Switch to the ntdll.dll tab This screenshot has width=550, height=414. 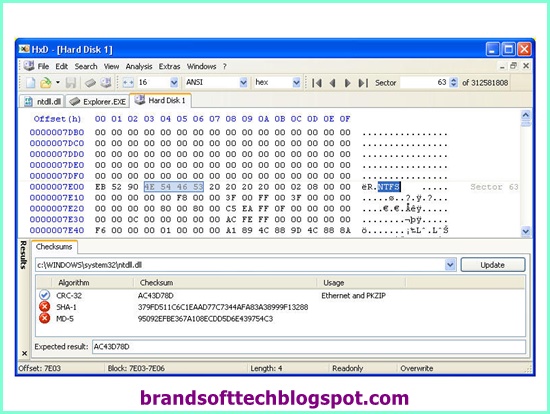click(42, 102)
